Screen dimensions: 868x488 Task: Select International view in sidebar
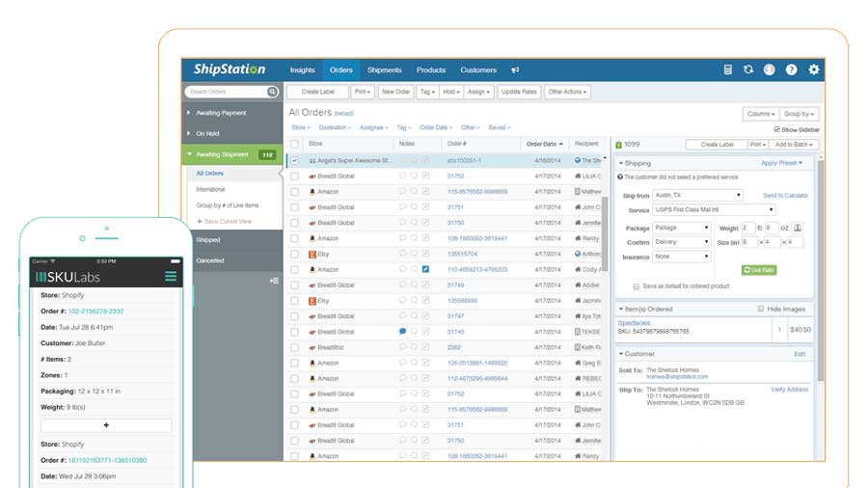(210, 189)
